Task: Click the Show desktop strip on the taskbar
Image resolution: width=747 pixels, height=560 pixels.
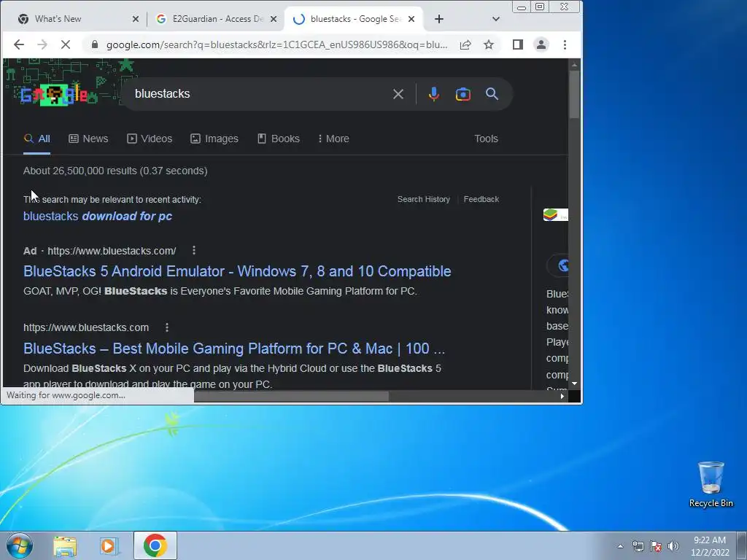Action: (x=742, y=545)
